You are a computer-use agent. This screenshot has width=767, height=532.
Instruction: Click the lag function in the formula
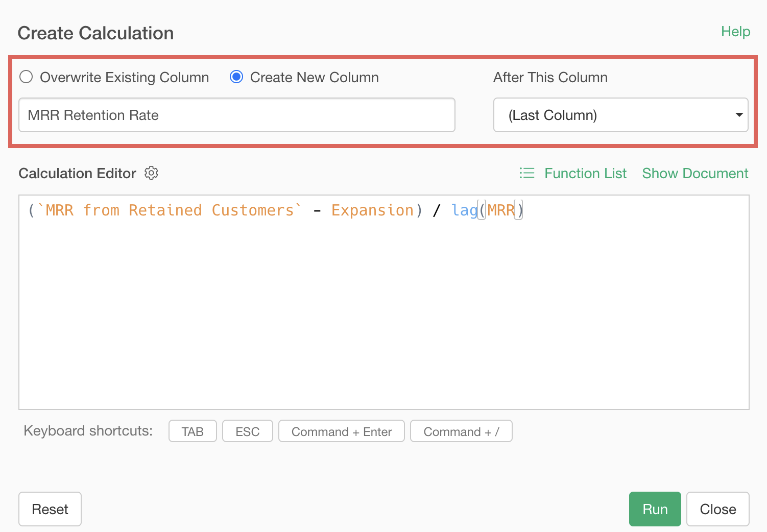coord(464,210)
